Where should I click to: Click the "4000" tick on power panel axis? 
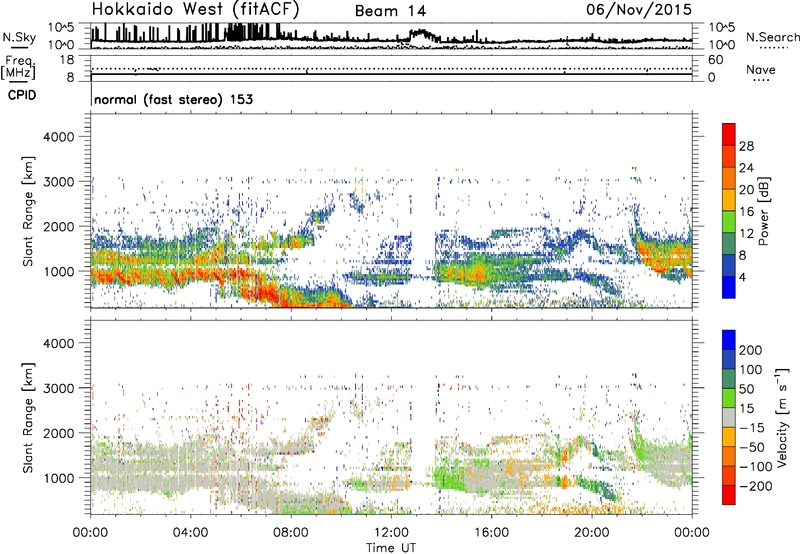tap(59, 137)
